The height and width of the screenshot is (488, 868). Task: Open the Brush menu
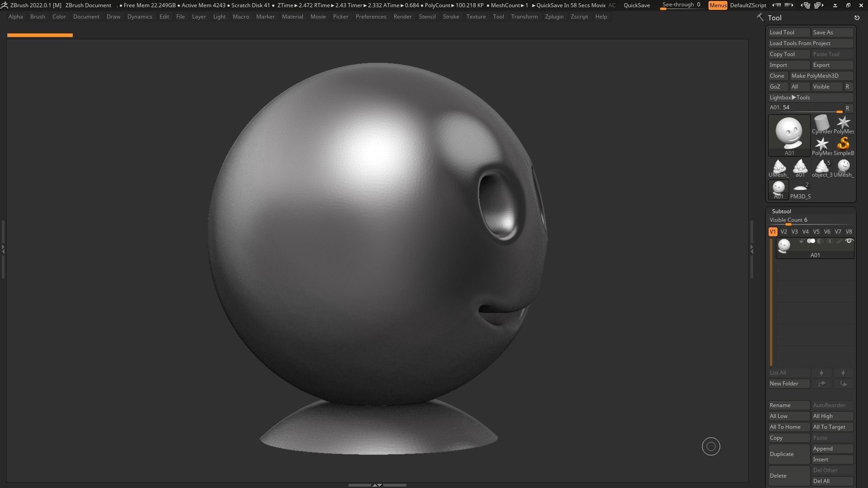pyautogui.click(x=38, y=17)
